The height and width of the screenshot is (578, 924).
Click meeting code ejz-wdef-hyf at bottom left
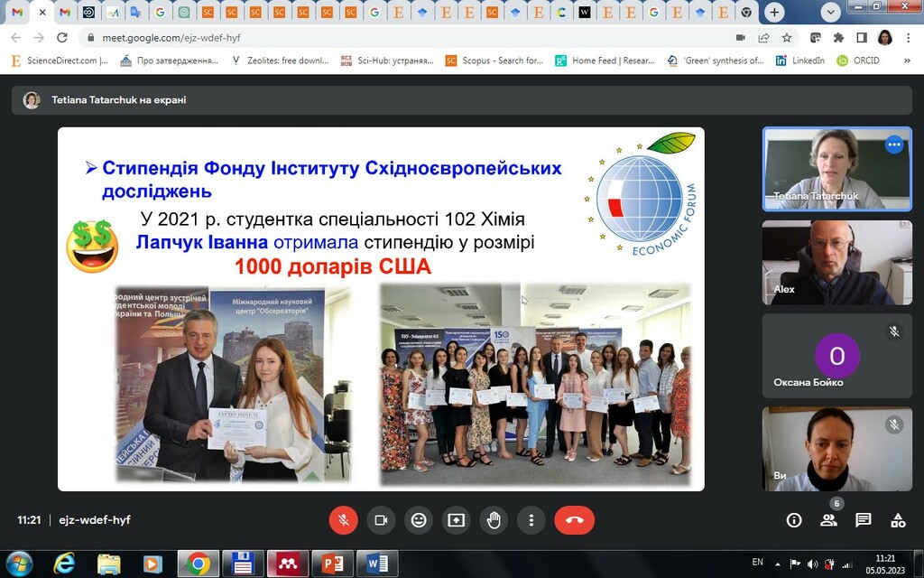tap(94, 520)
